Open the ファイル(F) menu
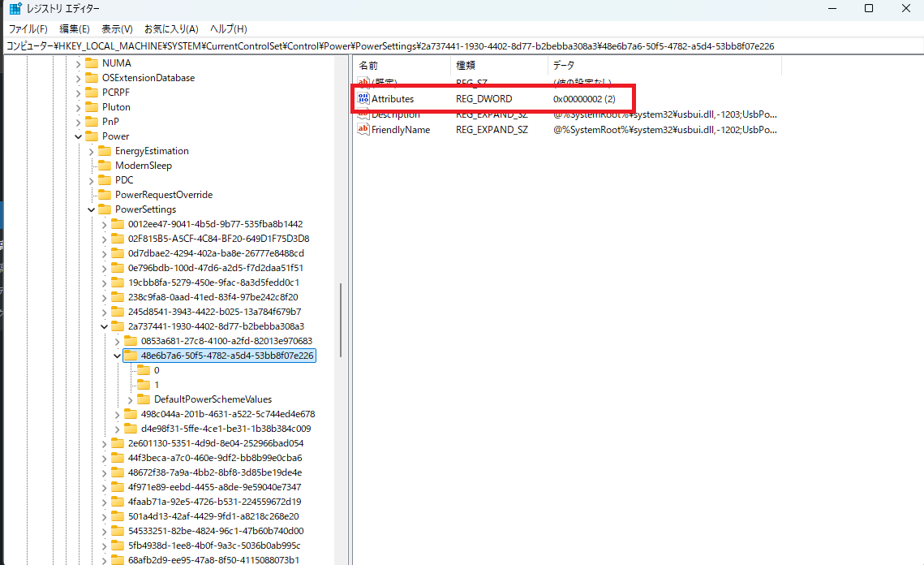This screenshot has width=924, height=565. point(28,28)
